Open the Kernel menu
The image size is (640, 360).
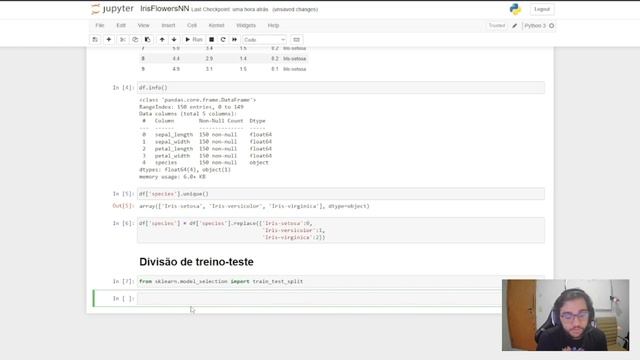[216, 25]
